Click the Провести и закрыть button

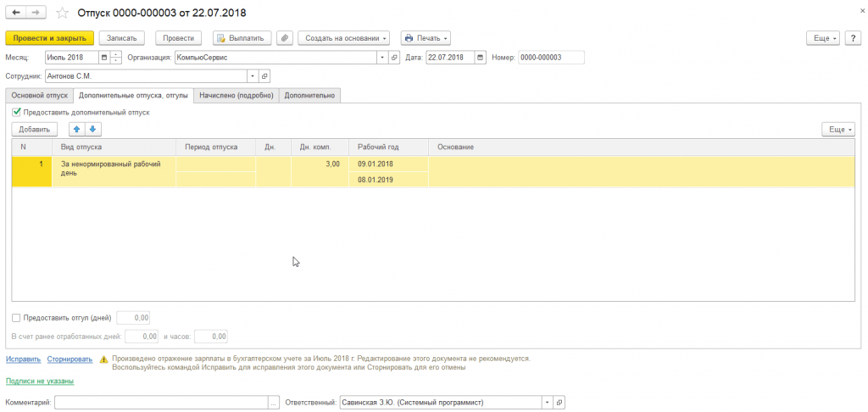point(50,38)
